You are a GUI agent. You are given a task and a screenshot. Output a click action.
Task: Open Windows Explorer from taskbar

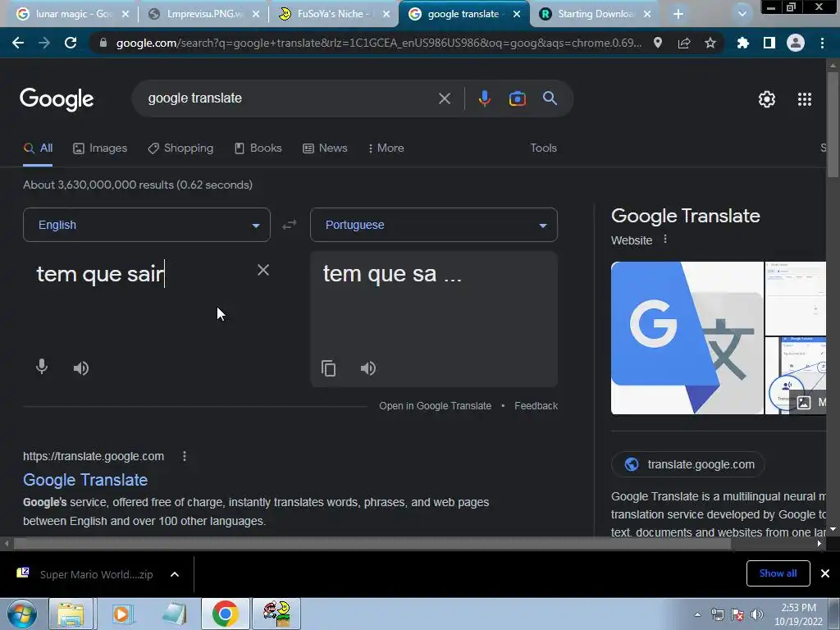[71, 614]
